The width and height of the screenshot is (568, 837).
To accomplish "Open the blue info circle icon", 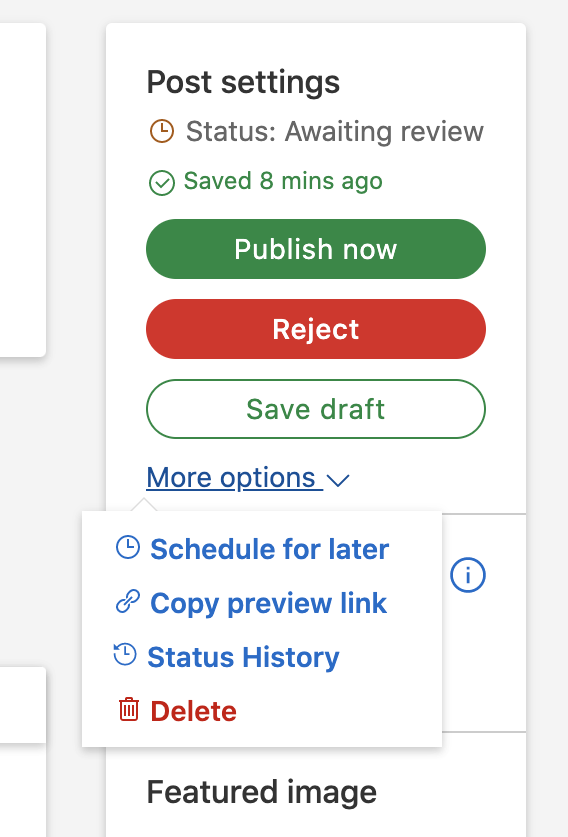I will tap(468, 575).
